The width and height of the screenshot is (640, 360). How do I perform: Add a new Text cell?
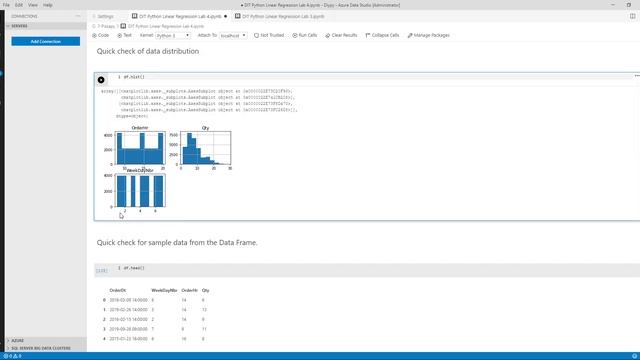click(x=124, y=36)
